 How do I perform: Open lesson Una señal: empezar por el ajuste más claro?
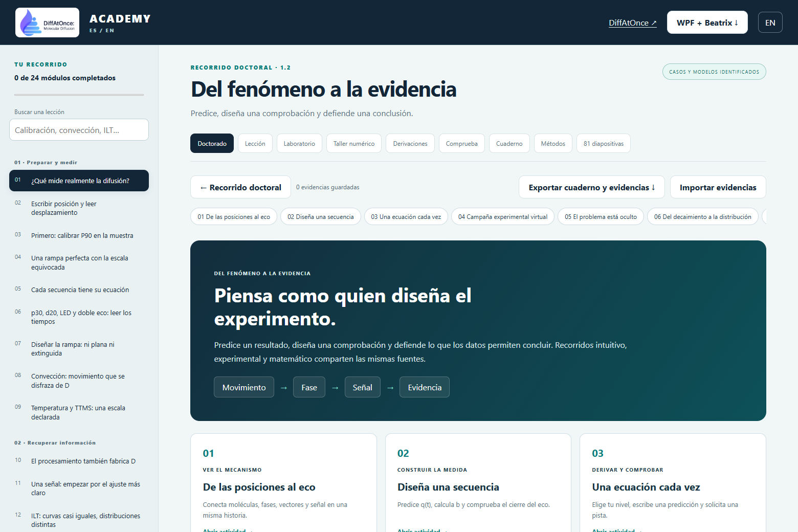point(79,489)
